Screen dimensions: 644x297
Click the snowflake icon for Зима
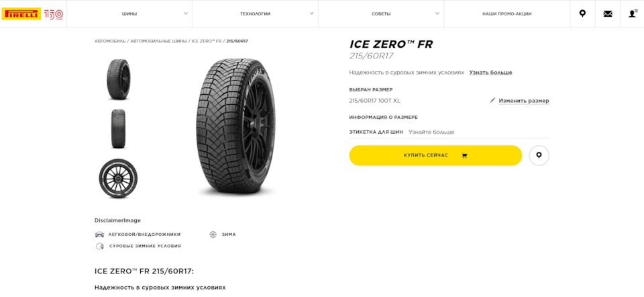(213, 235)
